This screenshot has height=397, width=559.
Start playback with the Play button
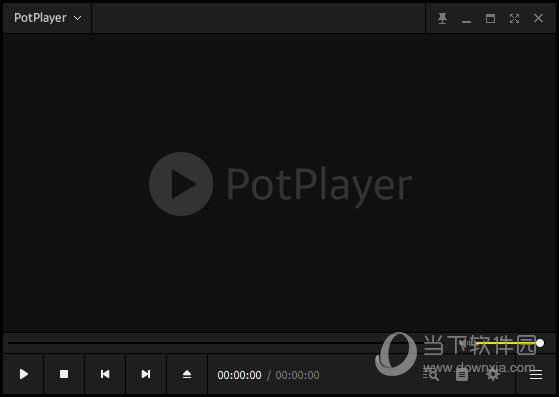[24, 374]
